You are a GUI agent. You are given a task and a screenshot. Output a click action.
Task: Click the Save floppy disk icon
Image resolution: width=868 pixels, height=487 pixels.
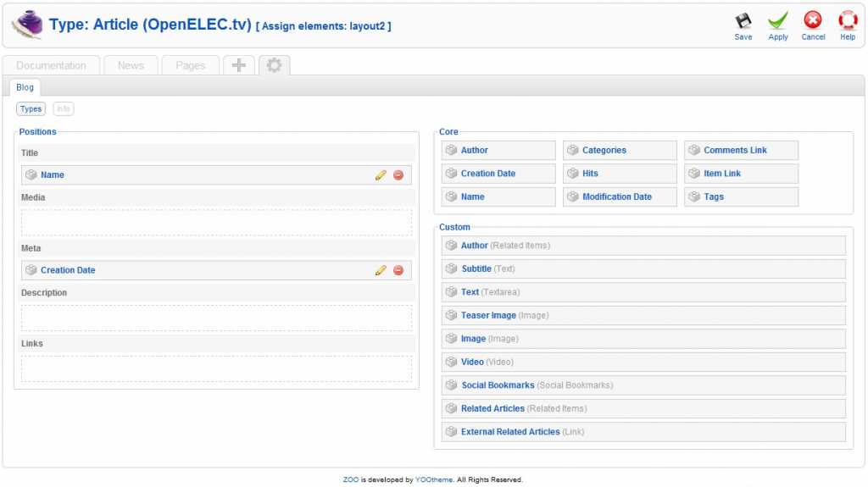click(743, 21)
